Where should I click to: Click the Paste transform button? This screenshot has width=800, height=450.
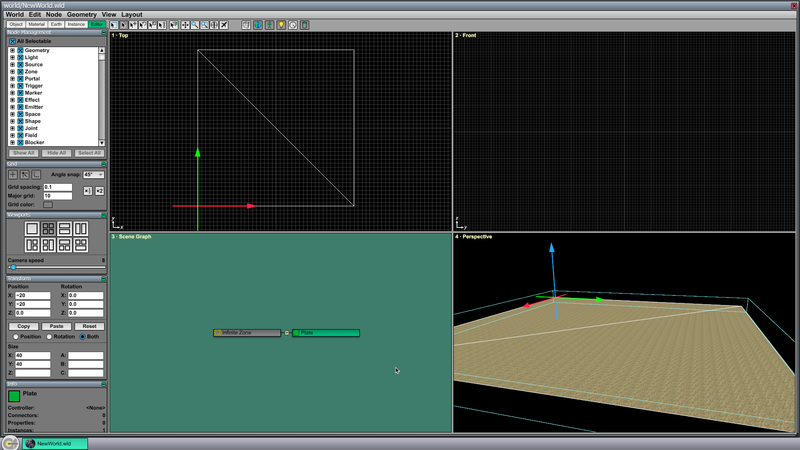coord(56,326)
